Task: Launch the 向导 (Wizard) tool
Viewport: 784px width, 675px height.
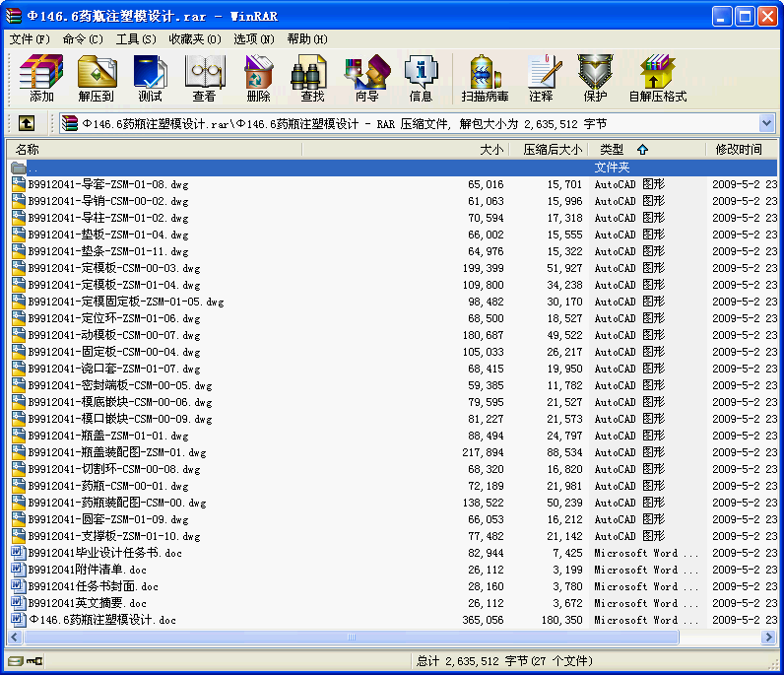Action: click(x=366, y=79)
